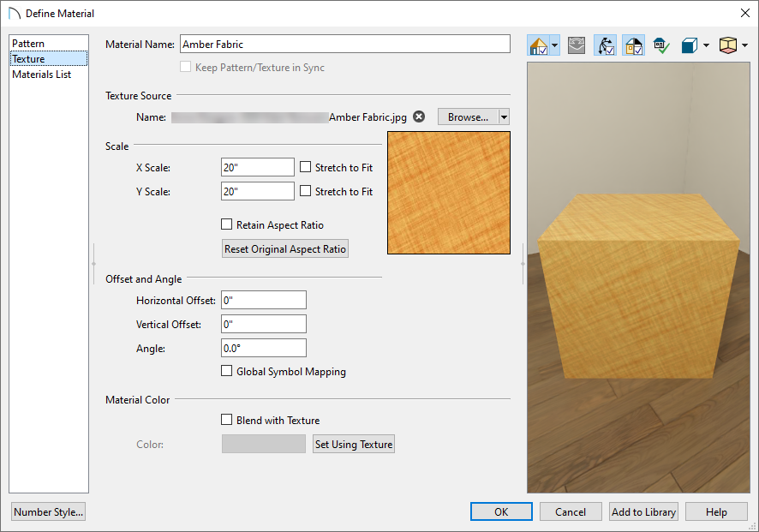759x532 pixels.
Task: Switch to the Pattern tab
Action: click(32, 42)
